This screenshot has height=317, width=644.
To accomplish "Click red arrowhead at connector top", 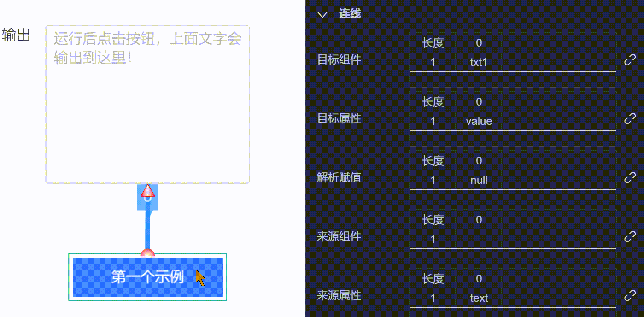I will tap(147, 191).
